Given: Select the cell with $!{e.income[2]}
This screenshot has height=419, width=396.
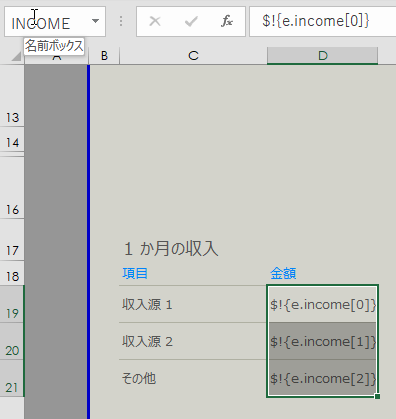Looking at the screenshot, I should point(323,378).
